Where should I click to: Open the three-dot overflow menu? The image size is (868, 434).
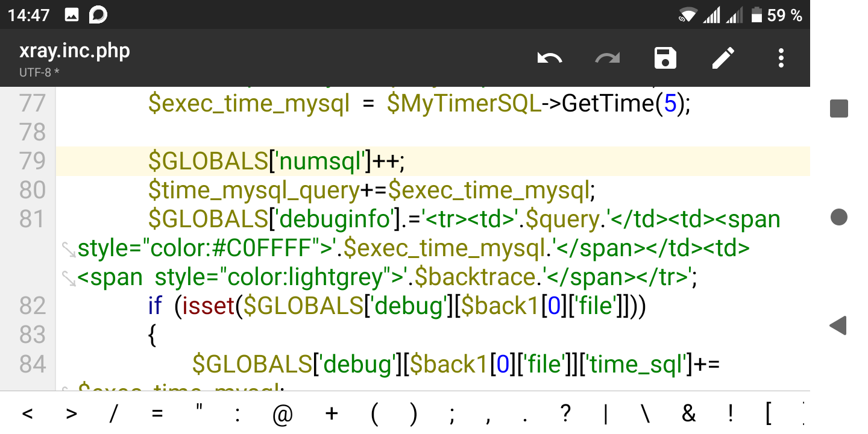[x=781, y=58]
